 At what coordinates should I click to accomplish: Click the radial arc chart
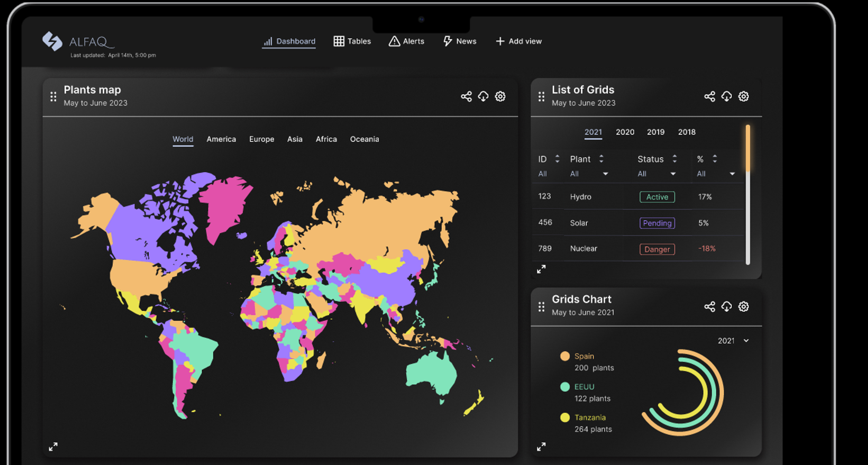(x=683, y=392)
